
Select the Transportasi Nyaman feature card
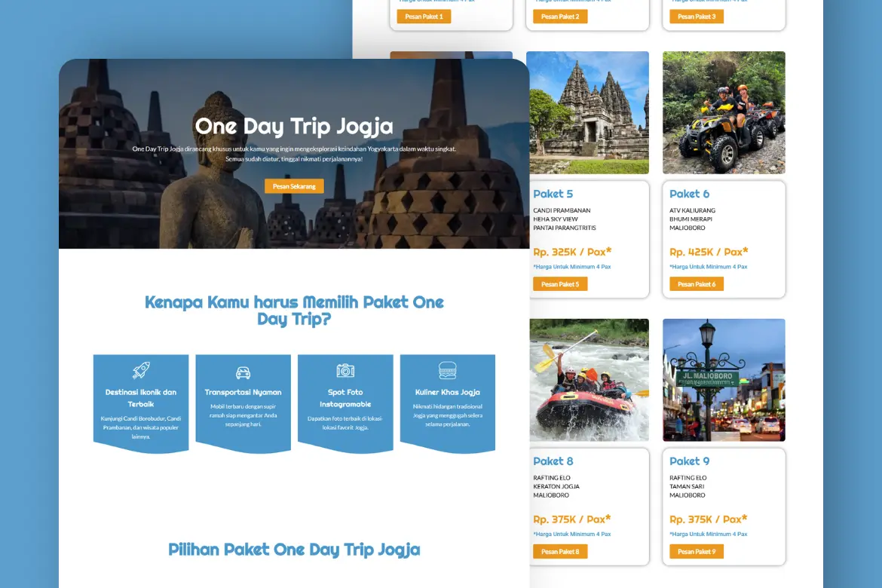[x=243, y=403]
